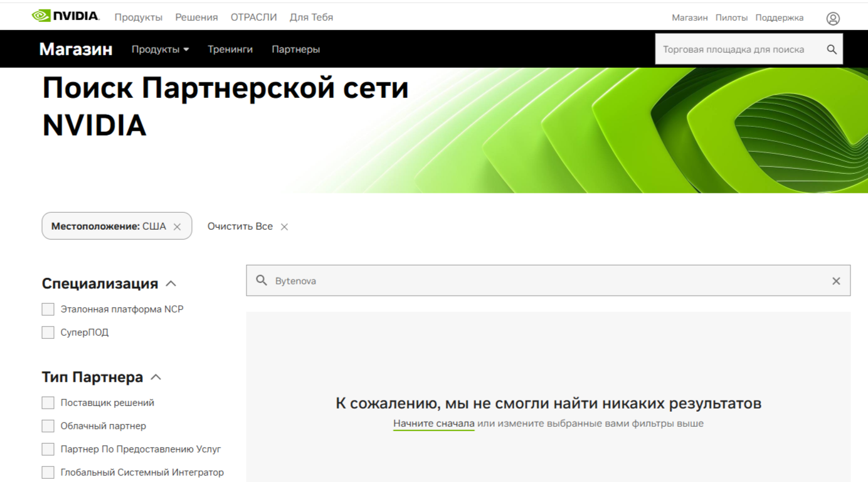Click the magnifier icon in the Bytenova search box
Viewport: 868px width, 482px height.
click(x=262, y=281)
